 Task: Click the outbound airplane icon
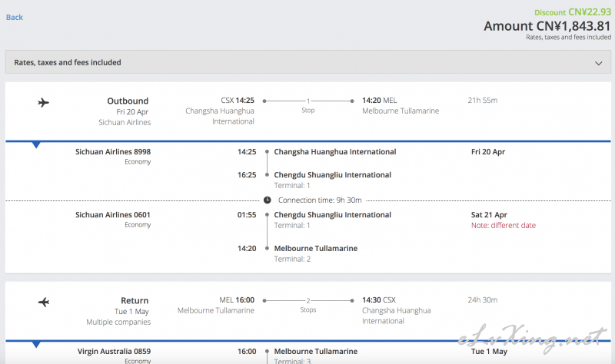tap(44, 103)
